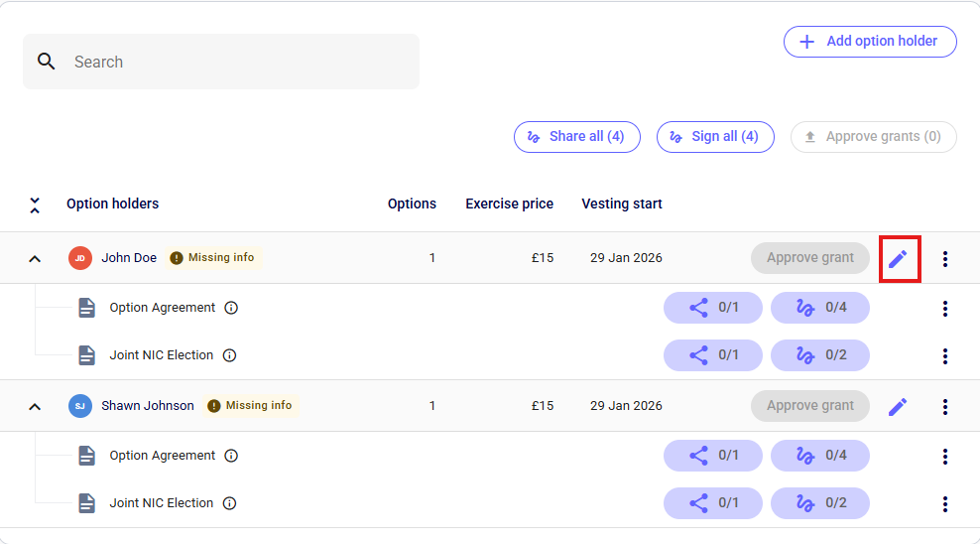Click the Add option holder button
Image resolution: width=980 pixels, height=544 pixels.
869,42
